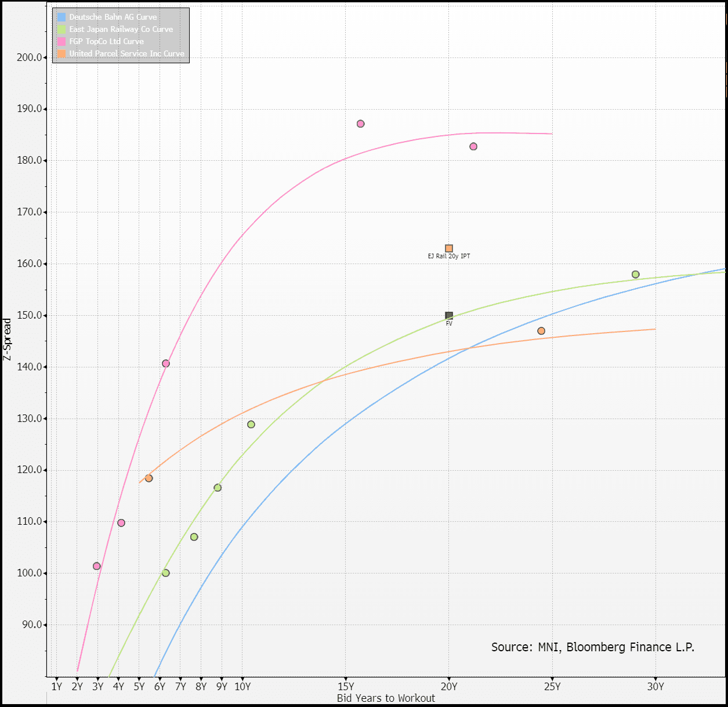Screen dimensions: 728x707
Task: Click the dark FV square marker
Action: click(x=449, y=316)
